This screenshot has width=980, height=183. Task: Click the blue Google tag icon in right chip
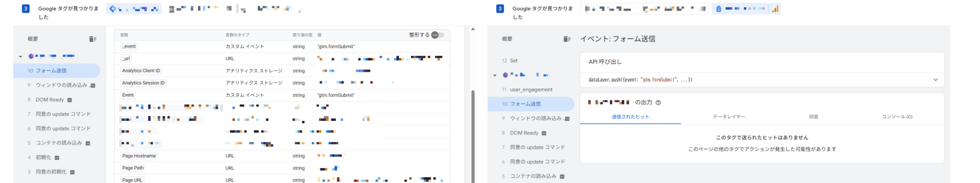(x=718, y=9)
